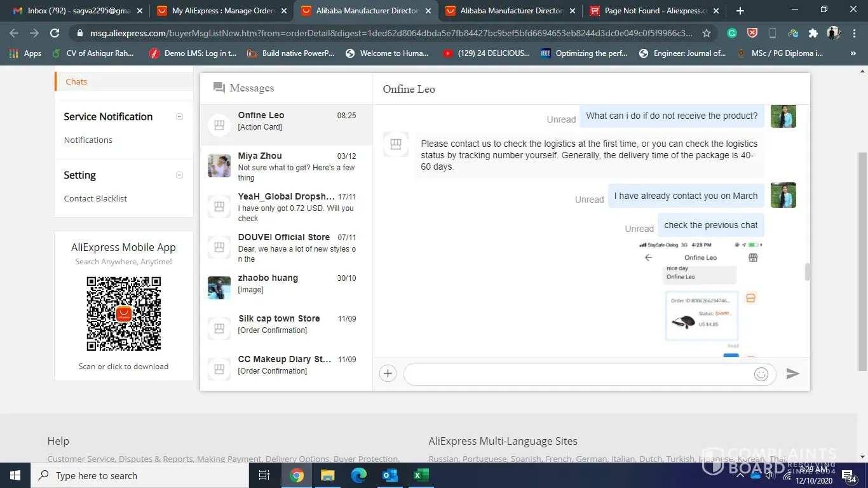
Task: Bookmark this page with the star icon
Action: pos(707,33)
